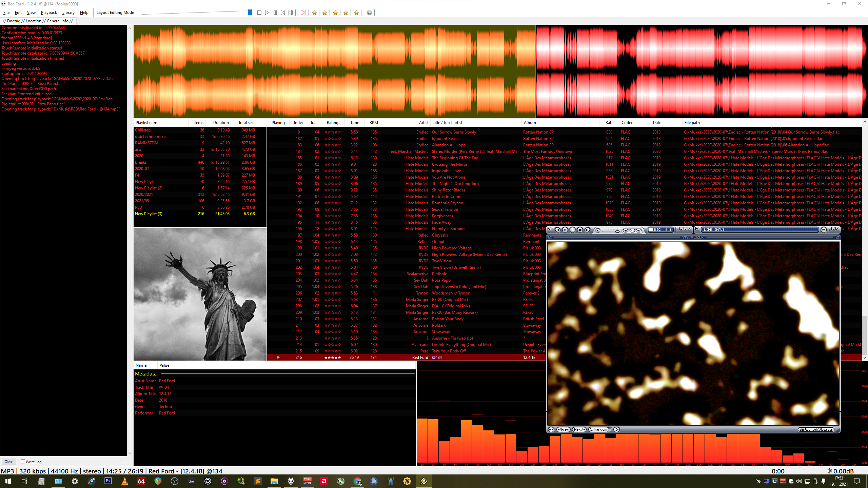The height and width of the screenshot is (488, 868).
Task: Open the Edit menu
Action: coord(18,13)
